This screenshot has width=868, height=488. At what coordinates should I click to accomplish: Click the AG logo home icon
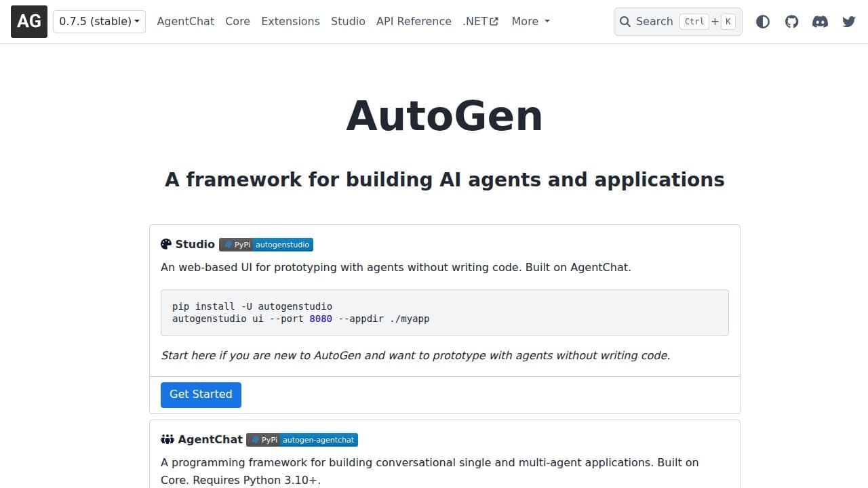[x=29, y=21]
